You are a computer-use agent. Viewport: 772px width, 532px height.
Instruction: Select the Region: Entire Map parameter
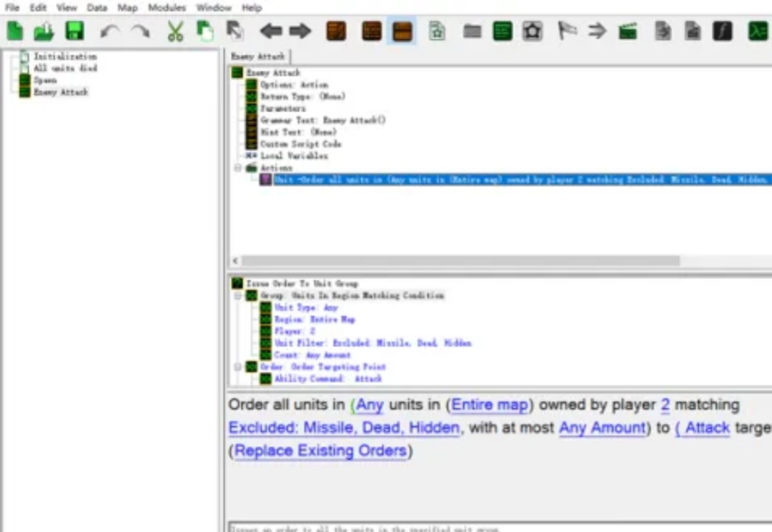(314, 319)
